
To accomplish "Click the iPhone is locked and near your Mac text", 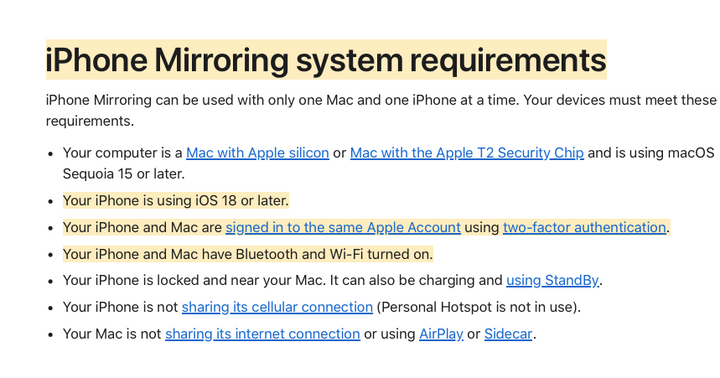I will pyautogui.click(x=194, y=281).
